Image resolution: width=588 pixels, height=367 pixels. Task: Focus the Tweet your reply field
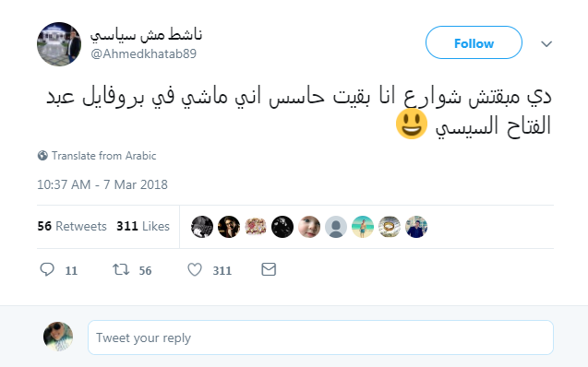[320, 337]
